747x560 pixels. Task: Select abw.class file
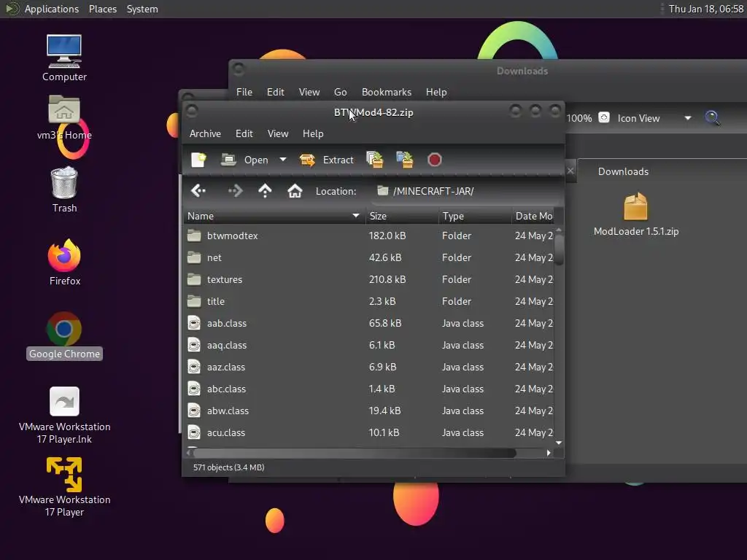368,411
